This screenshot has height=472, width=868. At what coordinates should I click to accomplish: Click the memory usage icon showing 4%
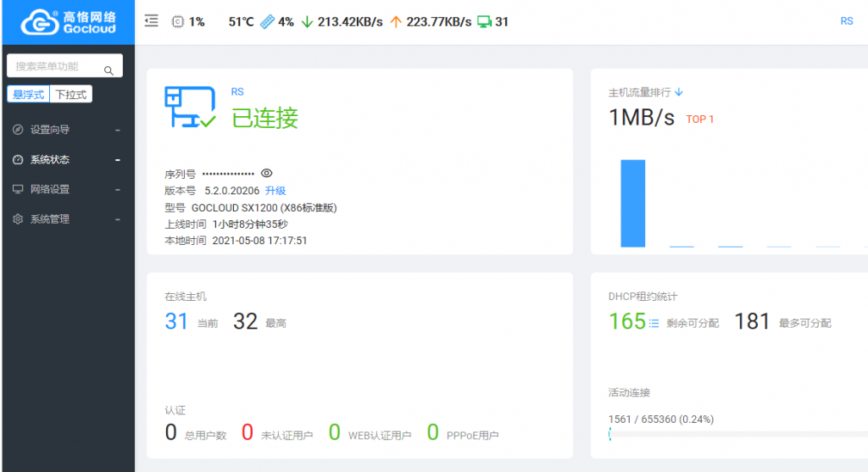[x=267, y=22]
